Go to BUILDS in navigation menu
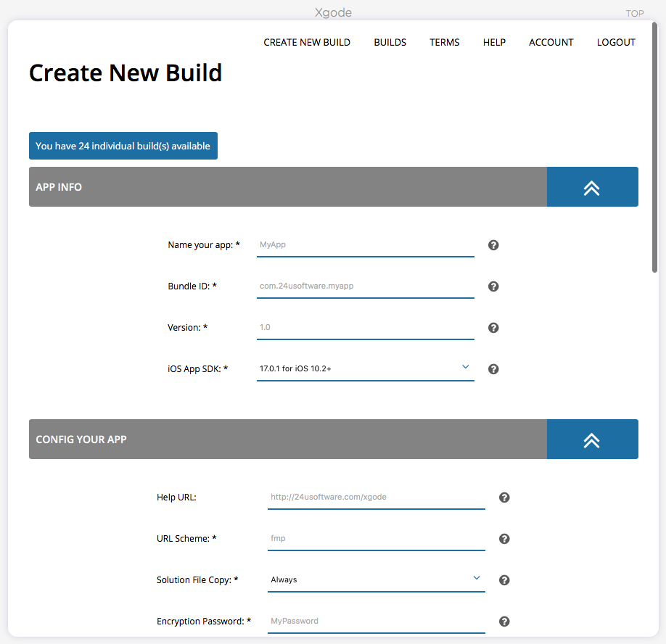Screen dimensions: 666x644 pyautogui.click(x=390, y=43)
